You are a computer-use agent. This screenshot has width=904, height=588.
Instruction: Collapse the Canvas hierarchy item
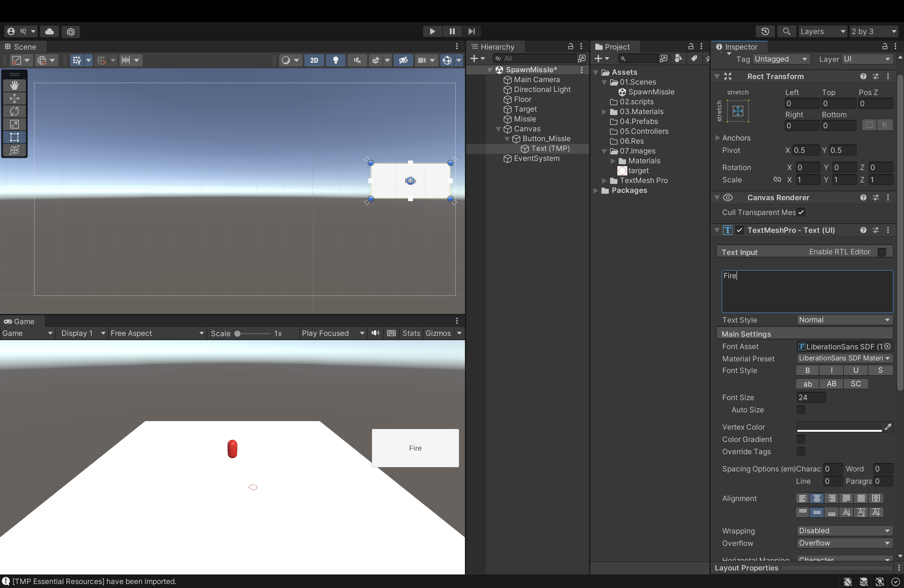point(498,129)
